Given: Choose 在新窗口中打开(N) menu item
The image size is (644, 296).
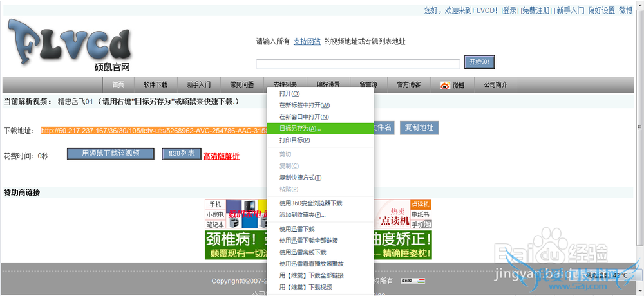Looking at the screenshot, I should [x=320, y=116].
